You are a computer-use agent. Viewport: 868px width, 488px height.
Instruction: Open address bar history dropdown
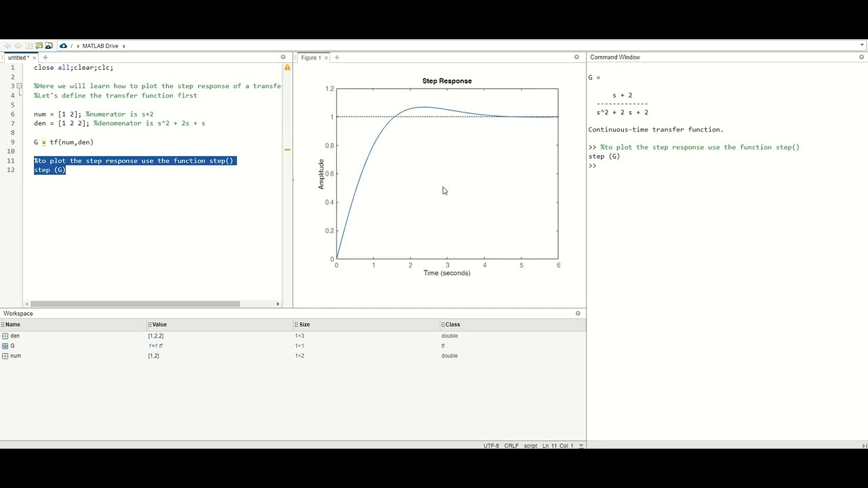click(862, 45)
